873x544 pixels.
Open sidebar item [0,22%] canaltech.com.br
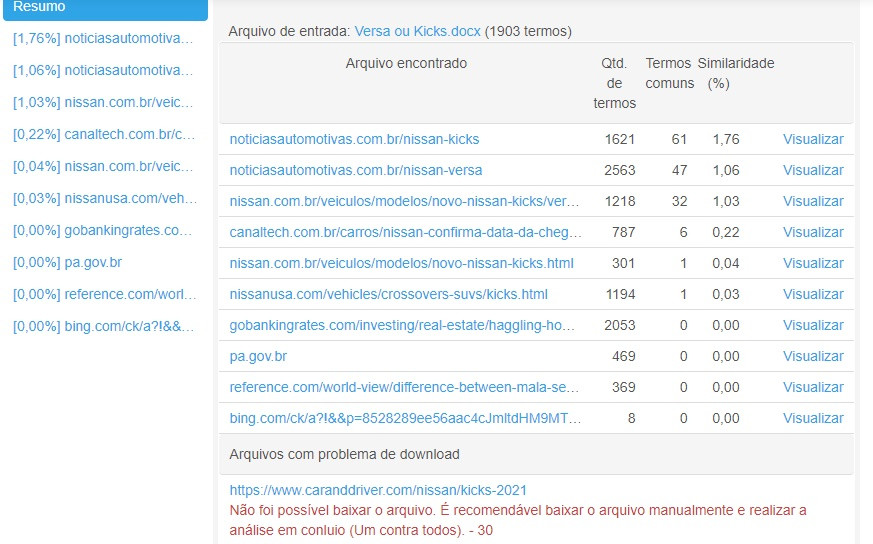point(104,135)
